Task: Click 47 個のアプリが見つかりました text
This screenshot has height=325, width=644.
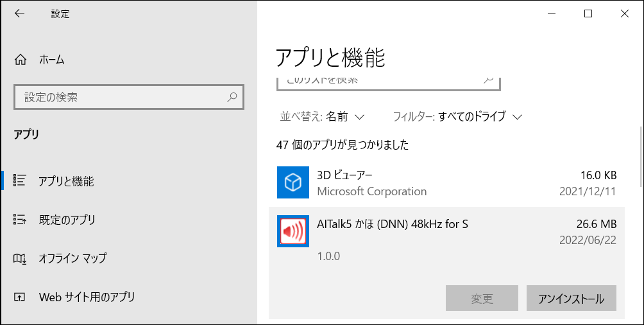Action: tap(343, 145)
